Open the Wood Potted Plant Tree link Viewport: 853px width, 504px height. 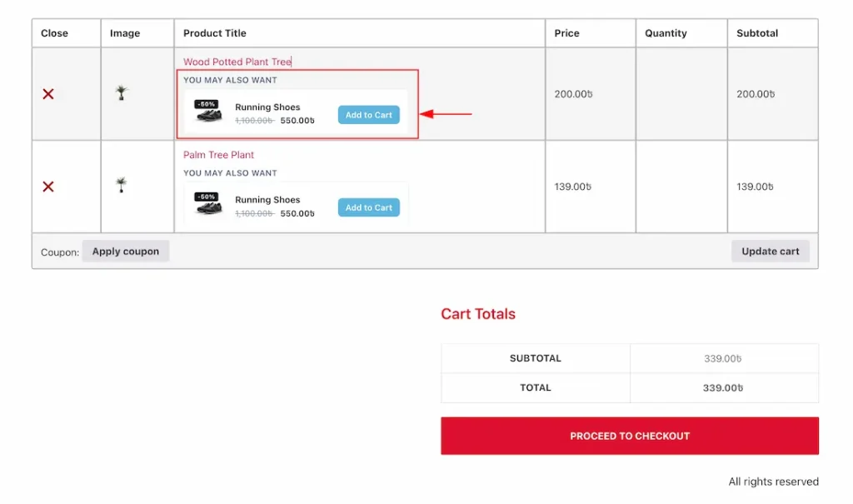237,62
